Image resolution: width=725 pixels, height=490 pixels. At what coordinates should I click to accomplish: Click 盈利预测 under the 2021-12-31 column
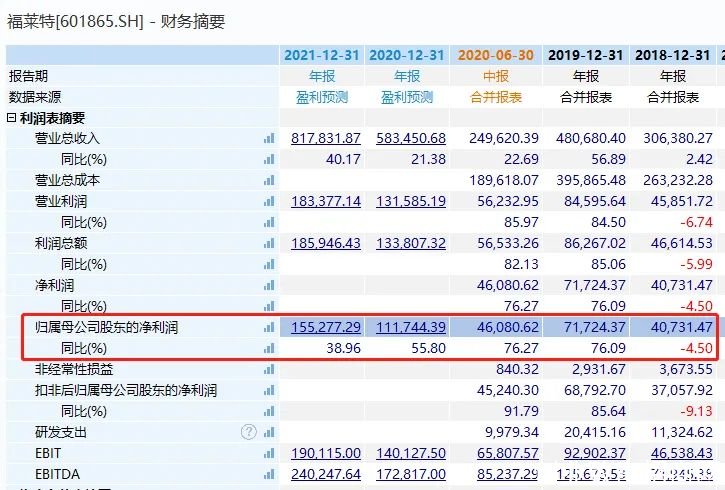(322, 97)
